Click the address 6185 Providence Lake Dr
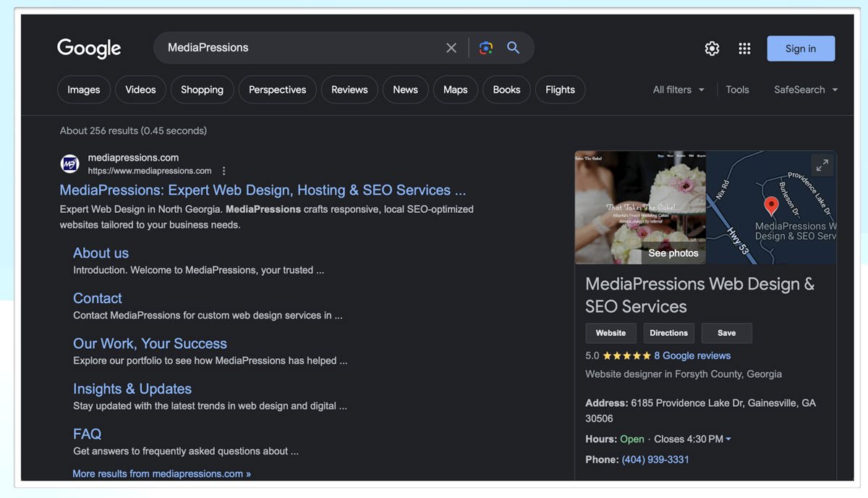The width and height of the screenshot is (868, 498). tap(700, 410)
